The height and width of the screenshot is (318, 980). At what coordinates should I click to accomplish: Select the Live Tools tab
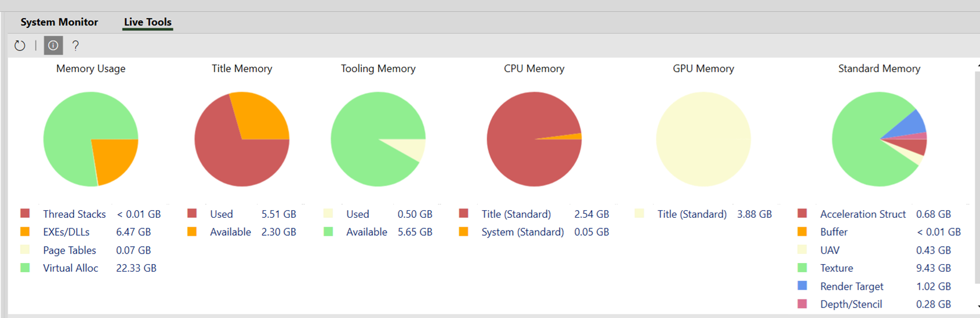point(148,22)
